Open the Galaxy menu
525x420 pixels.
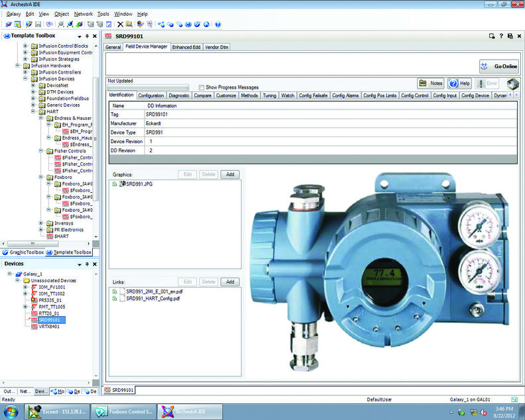tap(13, 14)
